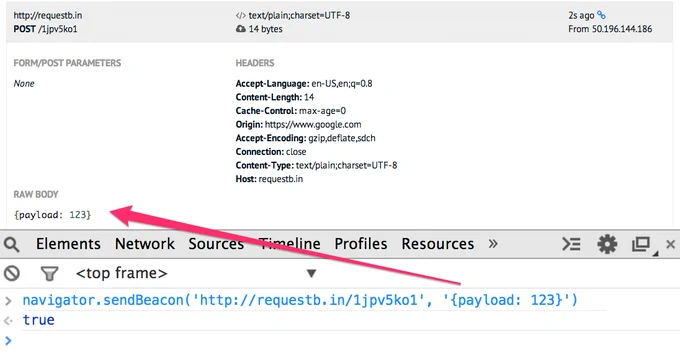Click the true result in console

(39, 320)
